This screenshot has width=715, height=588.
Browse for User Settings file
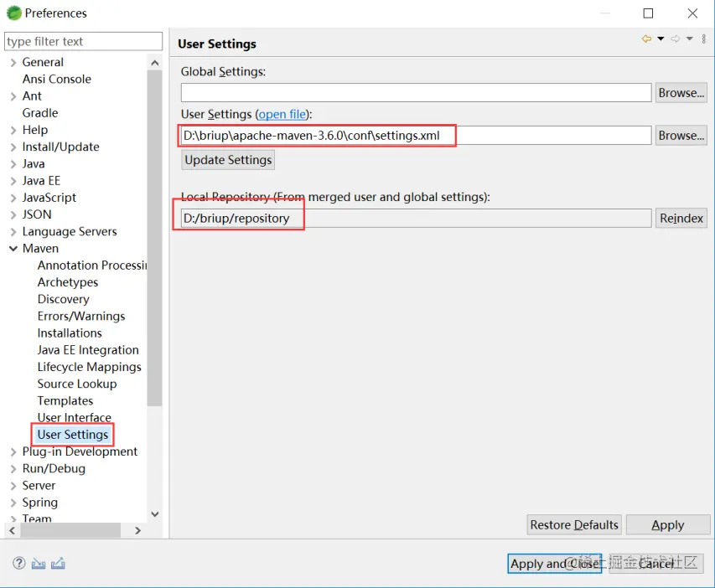[x=681, y=136]
